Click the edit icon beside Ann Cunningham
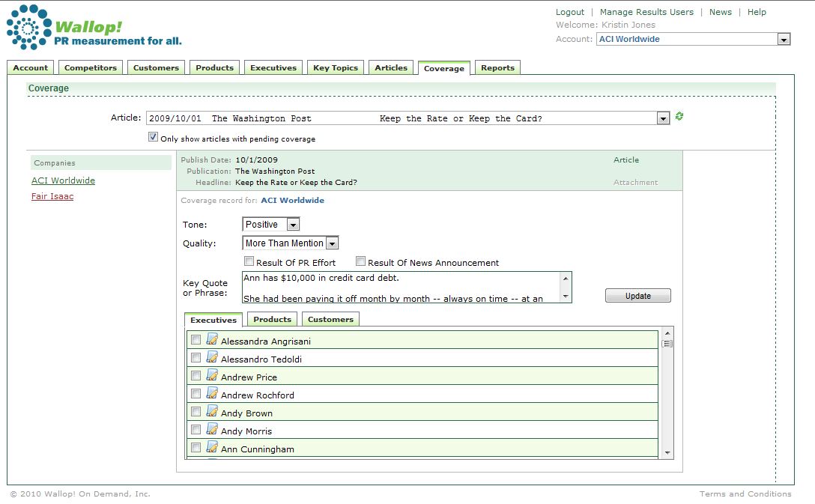 point(212,447)
